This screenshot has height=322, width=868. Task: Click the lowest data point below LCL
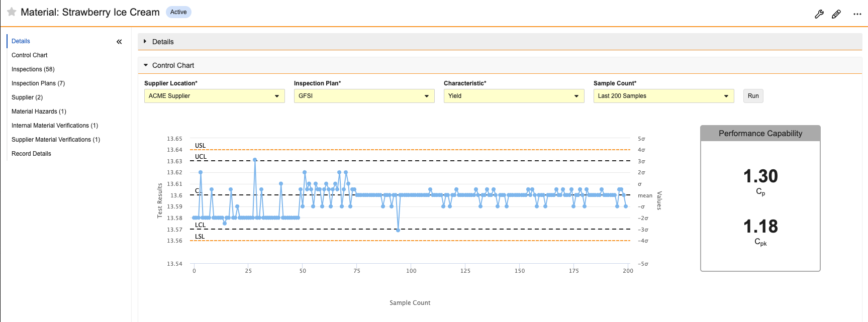(x=398, y=230)
